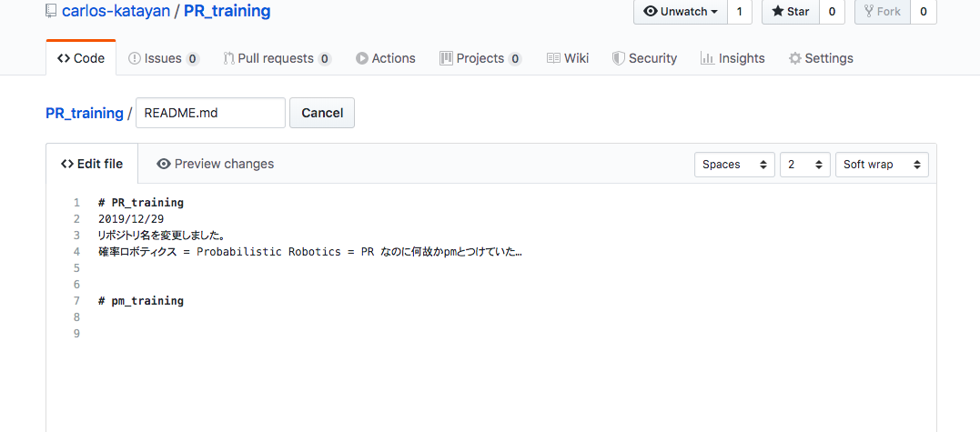Click the Preview changes eye icon
This screenshot has height=432, width=980.
(164, 164)
